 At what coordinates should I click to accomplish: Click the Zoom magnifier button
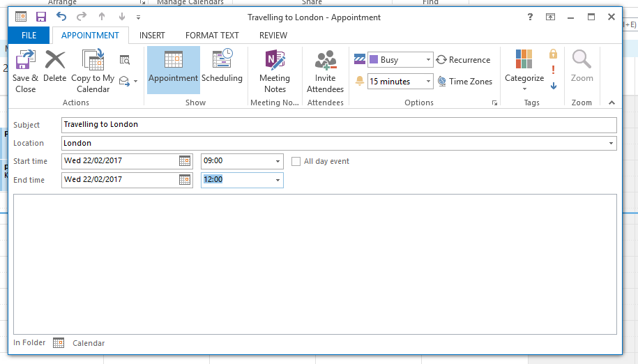point(582,66)
